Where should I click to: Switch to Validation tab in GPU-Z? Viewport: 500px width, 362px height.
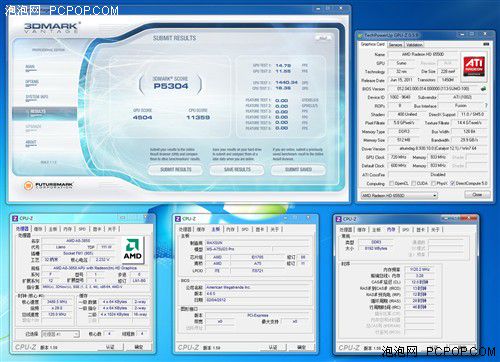point(414,45)
